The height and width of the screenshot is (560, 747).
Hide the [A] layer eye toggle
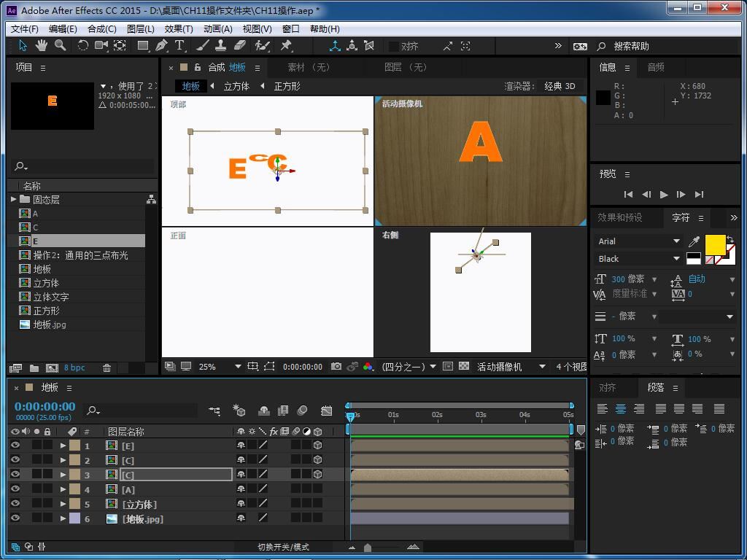[15, 489]
